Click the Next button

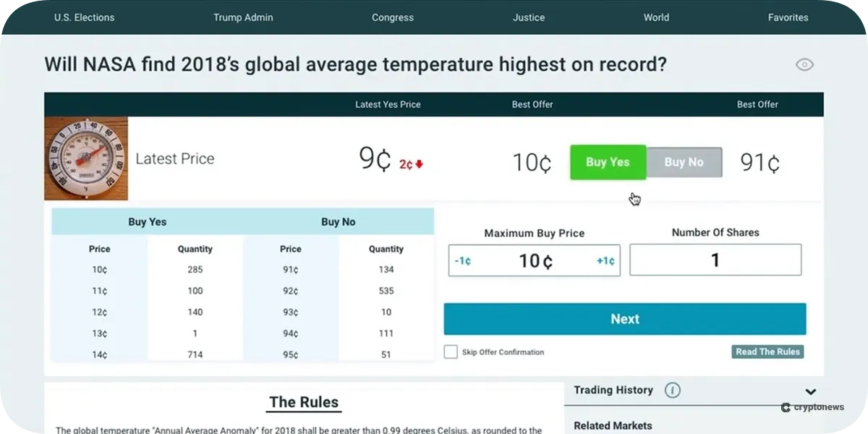[624, 318]
